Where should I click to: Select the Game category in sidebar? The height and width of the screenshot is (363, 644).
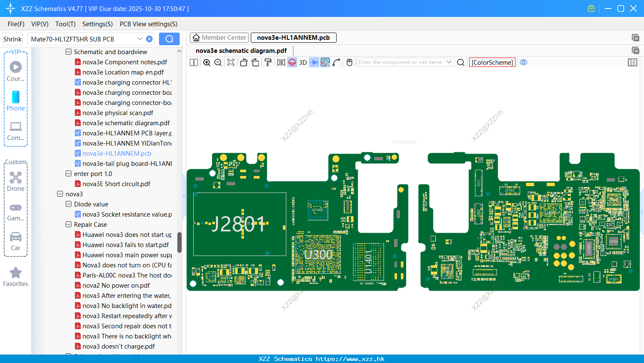pos(16,212)
